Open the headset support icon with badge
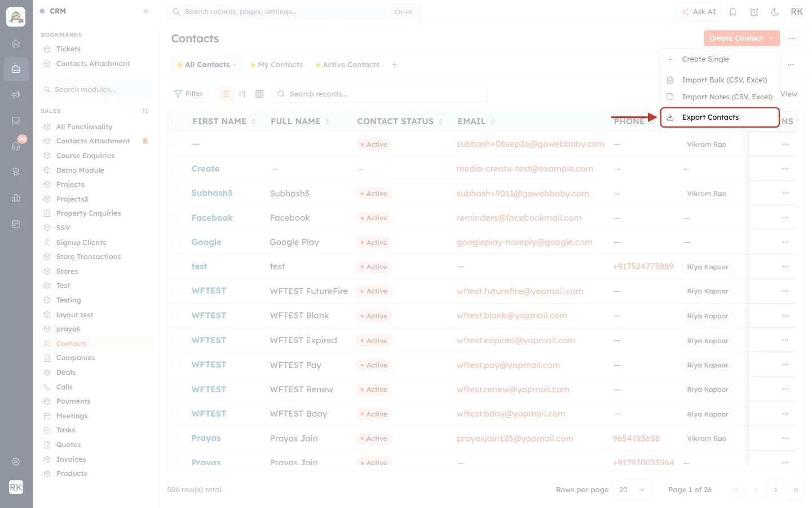812x508 pixels. click(16, 146)
